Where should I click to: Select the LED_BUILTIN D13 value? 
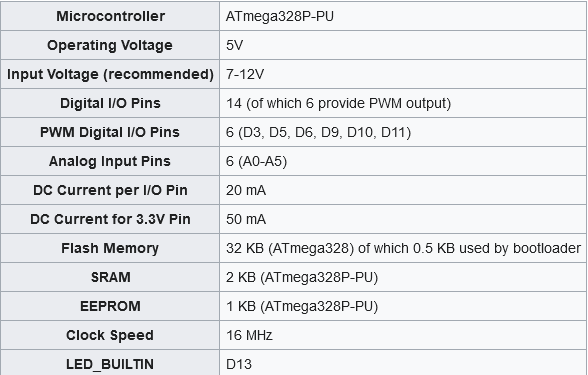pos(239,364)
